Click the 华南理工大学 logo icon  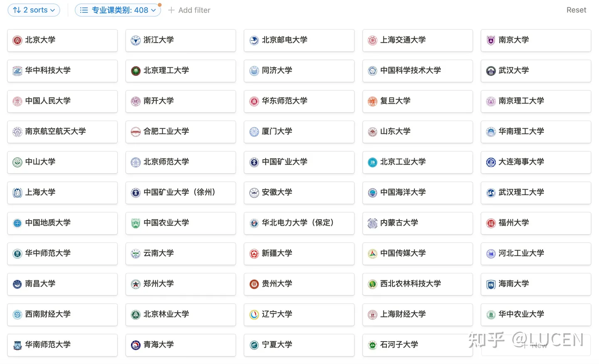(x=491, y=132)
